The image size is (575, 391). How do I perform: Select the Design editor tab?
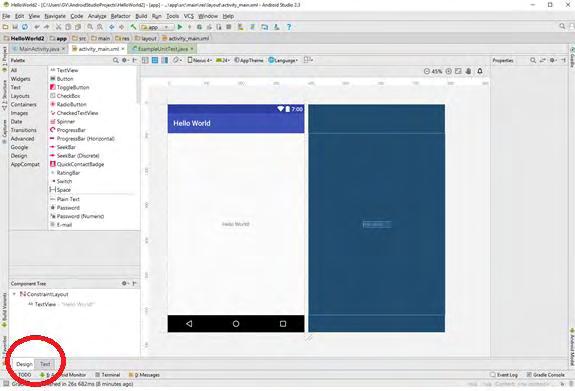point(24,364)
